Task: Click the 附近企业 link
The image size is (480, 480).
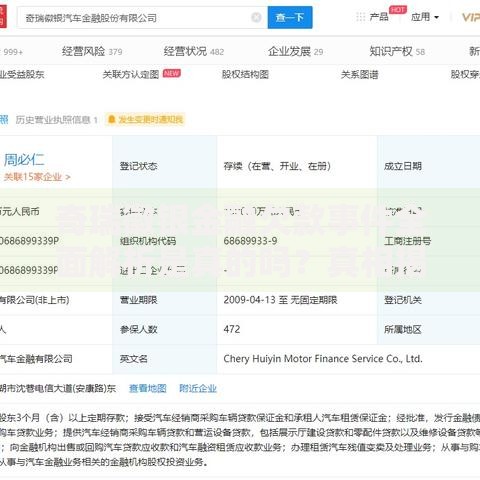Action: 198,388
